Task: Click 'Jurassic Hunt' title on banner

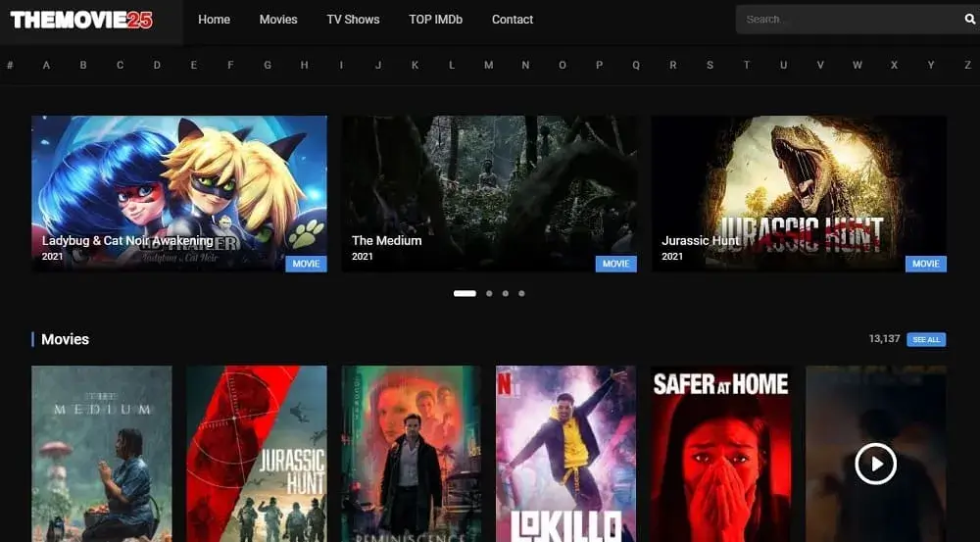Action: (x=701, y=241)
